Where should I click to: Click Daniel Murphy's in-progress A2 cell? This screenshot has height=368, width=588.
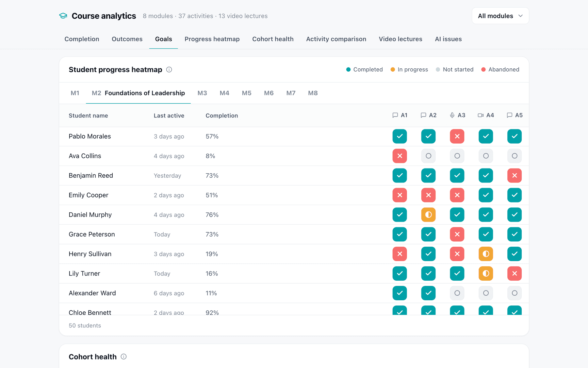tap(428, 215)
